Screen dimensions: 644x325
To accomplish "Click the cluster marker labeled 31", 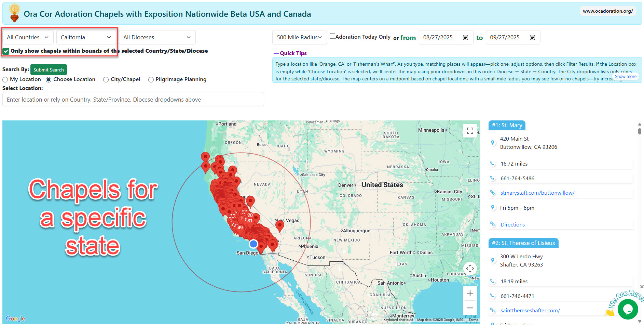I will point(250,221).
